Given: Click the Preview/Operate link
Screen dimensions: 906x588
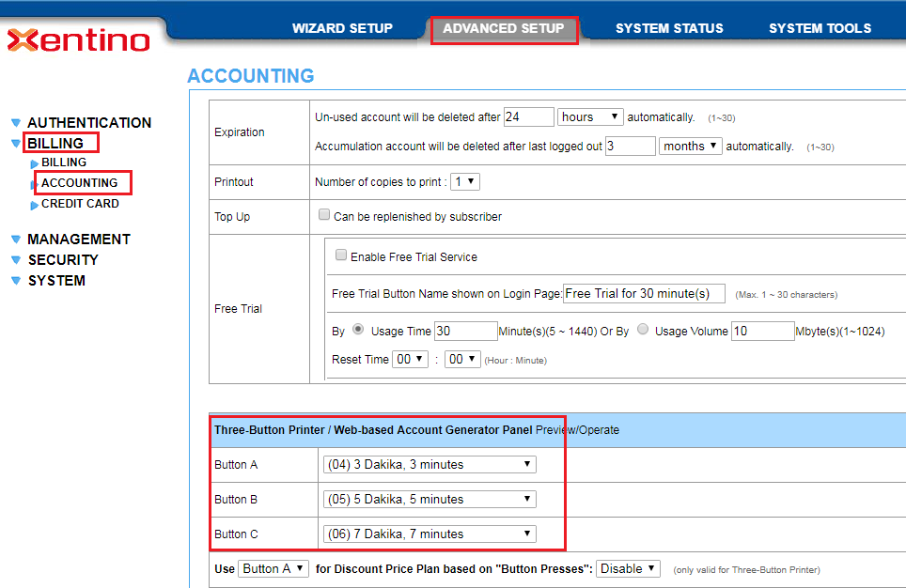Looking at the screenshot, I should pos(577,430).
